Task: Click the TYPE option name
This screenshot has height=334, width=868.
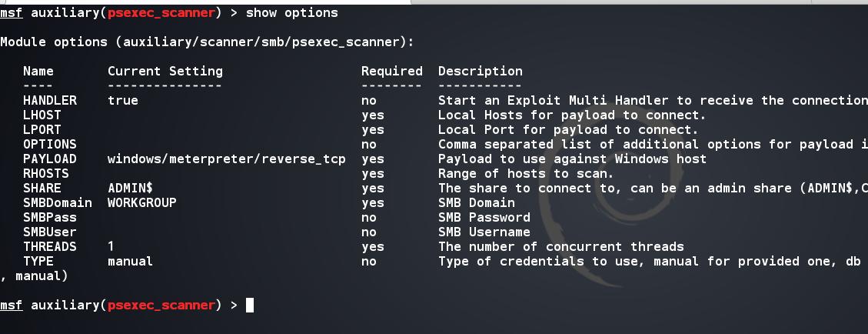Action: click(38, 262)
